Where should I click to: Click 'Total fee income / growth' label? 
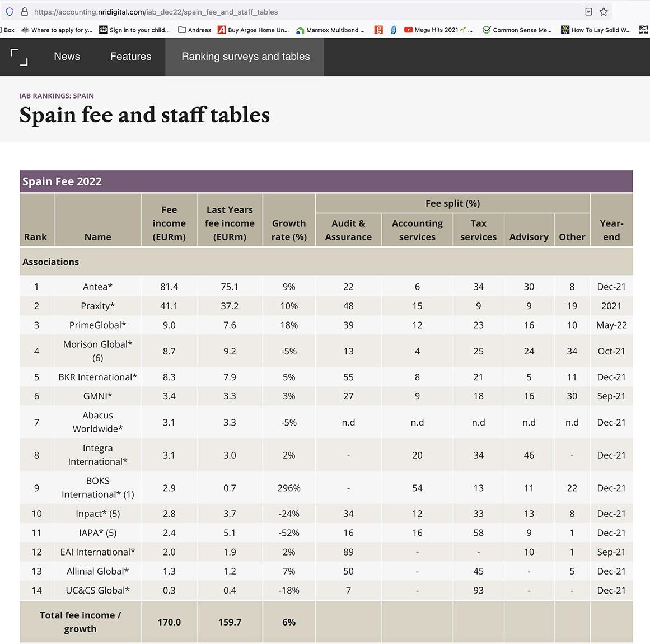coord(81,622)
